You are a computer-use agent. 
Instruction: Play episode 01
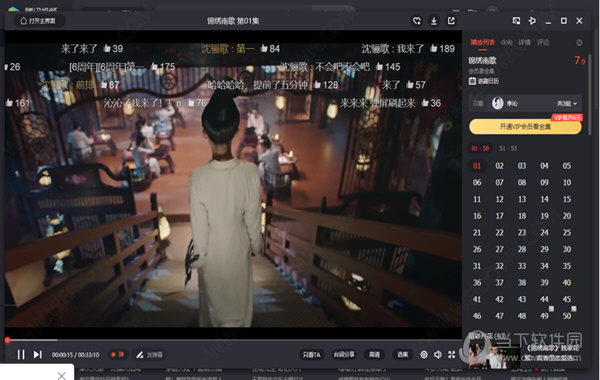tap(477, 166)
